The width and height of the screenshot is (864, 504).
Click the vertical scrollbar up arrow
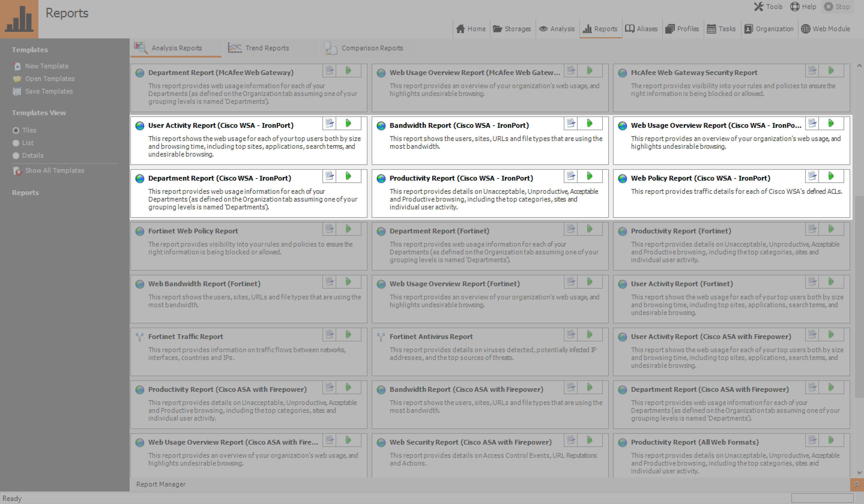859,66
